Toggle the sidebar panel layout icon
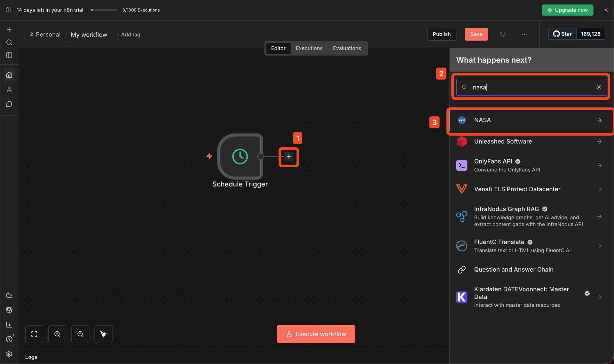The height and width of the screenshot is (364, 614). pos(9,55)
